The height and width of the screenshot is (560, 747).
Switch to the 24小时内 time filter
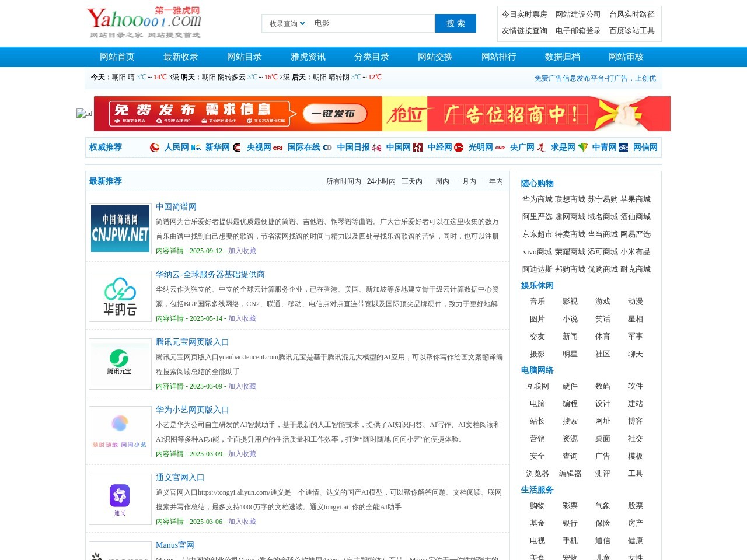[x=382, y=181]
